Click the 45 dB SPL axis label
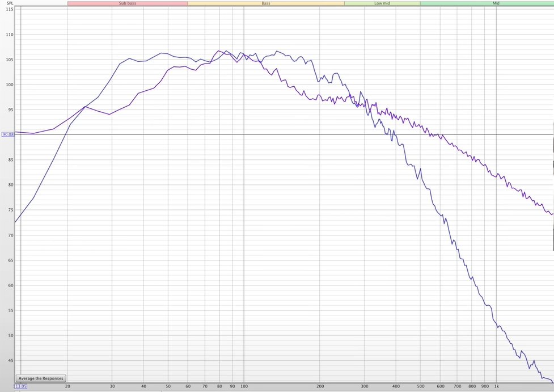The width and height of the screenshot is (554, 392). click(x=10, y=360)
